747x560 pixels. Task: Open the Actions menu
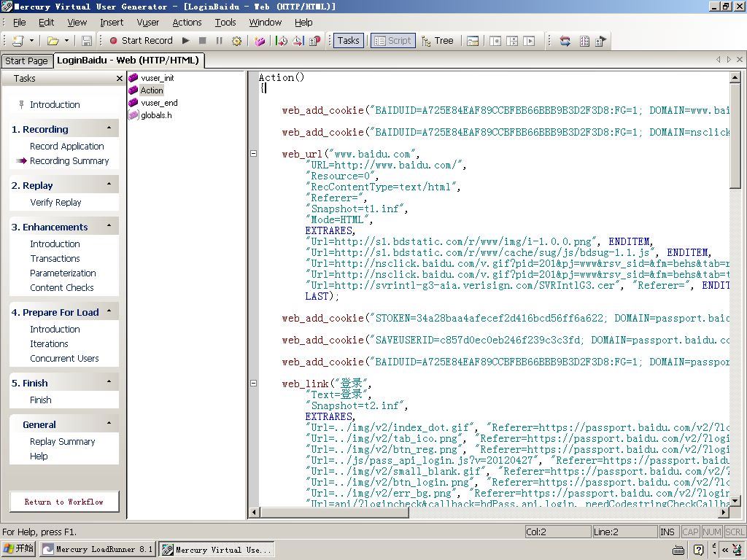click(187, 23)
